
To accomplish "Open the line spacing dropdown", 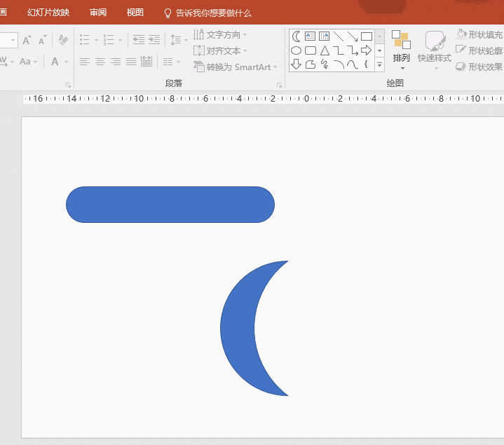I will 179,40.
